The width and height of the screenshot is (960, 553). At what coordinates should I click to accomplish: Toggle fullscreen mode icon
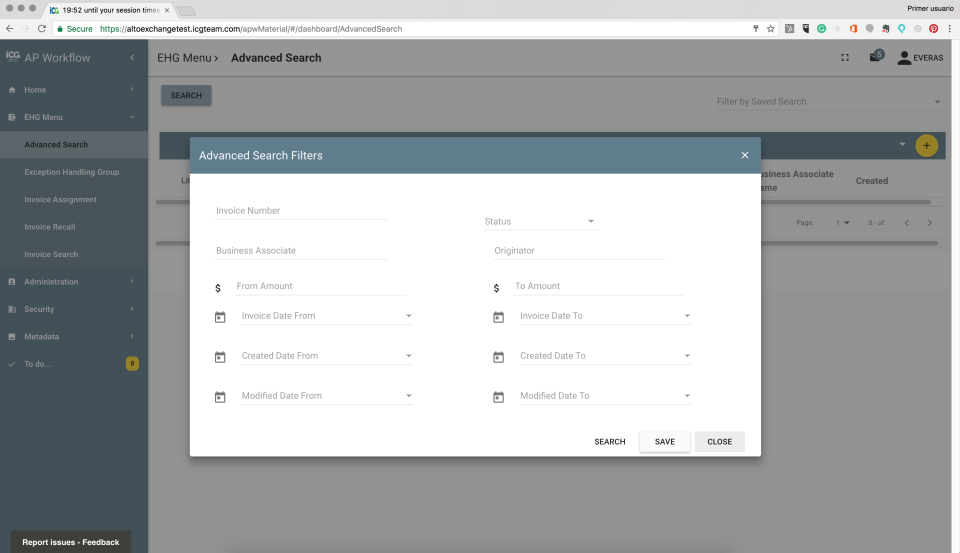pos(845,58)
